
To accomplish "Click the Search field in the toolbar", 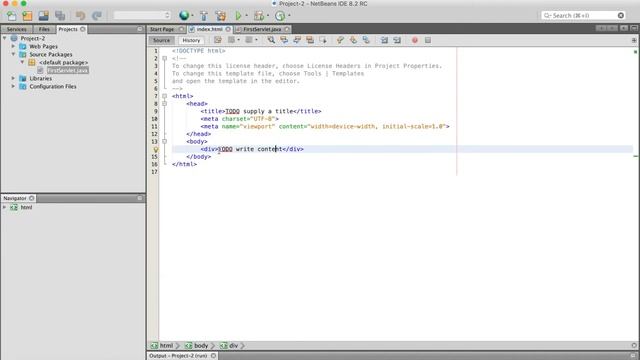I will (583, 16).
